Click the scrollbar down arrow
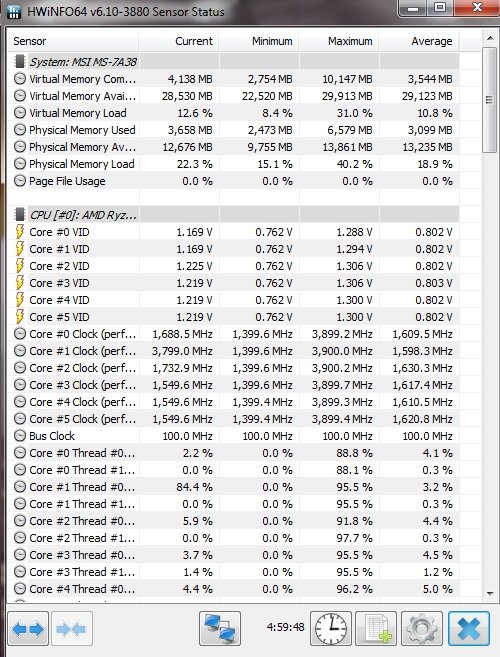The height and width of the screenshot is (657, 500). coord(490,594)
